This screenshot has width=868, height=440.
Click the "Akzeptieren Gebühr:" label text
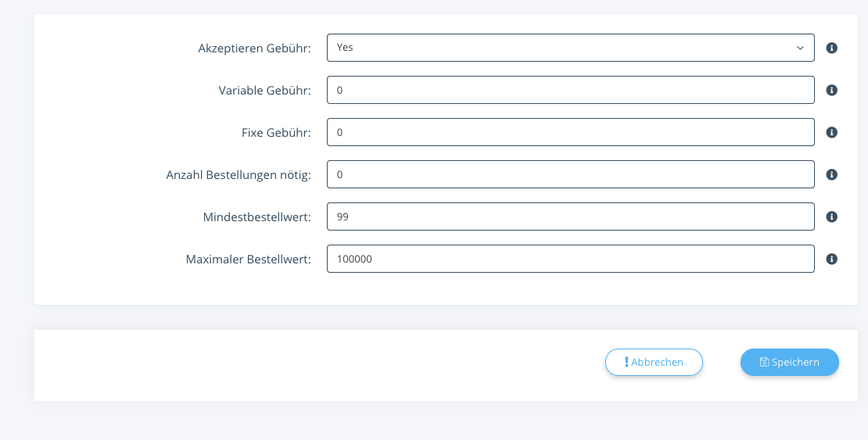click(x=255, y=48)
